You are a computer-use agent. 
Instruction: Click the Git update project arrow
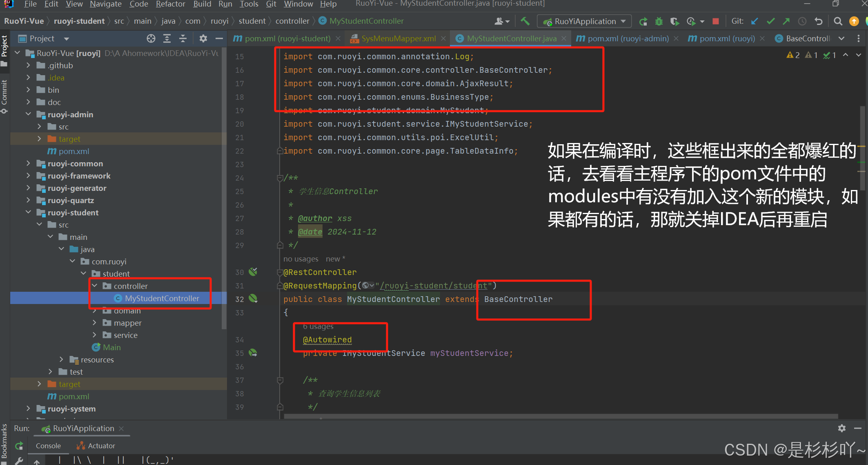click(754, 21)
